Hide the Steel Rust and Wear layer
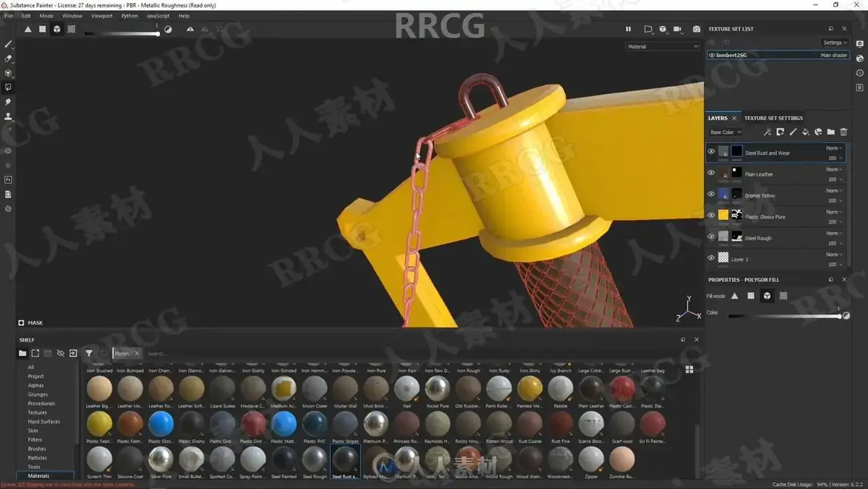 pos(711,152)
